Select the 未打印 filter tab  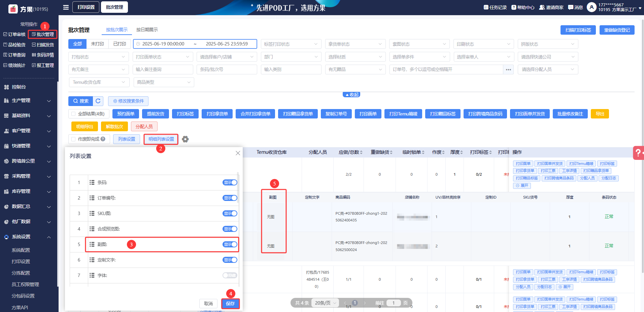coord(97,44)
